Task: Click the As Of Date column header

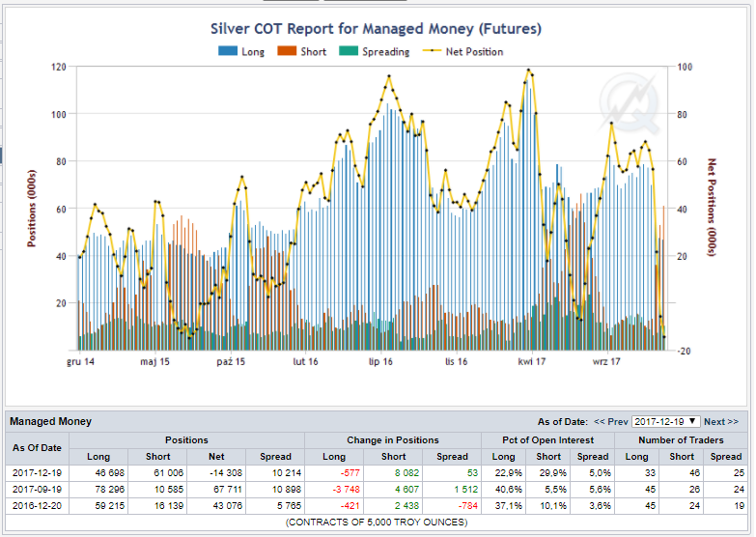Action: 37,448
